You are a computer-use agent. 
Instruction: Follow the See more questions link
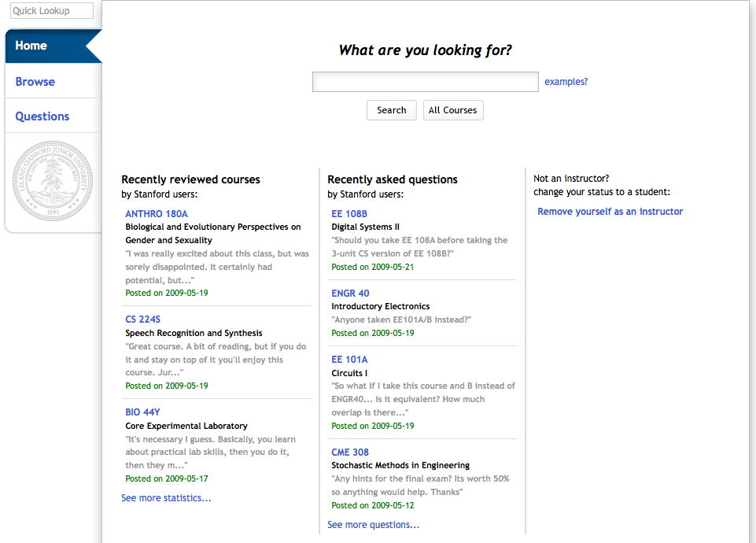[x=373, y=525]
